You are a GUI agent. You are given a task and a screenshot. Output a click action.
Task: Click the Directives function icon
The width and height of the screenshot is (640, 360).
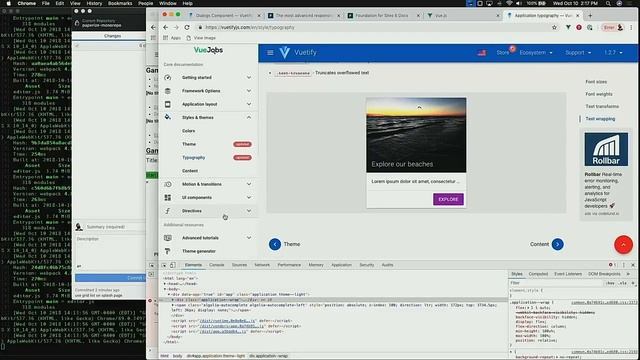point(168,211)
